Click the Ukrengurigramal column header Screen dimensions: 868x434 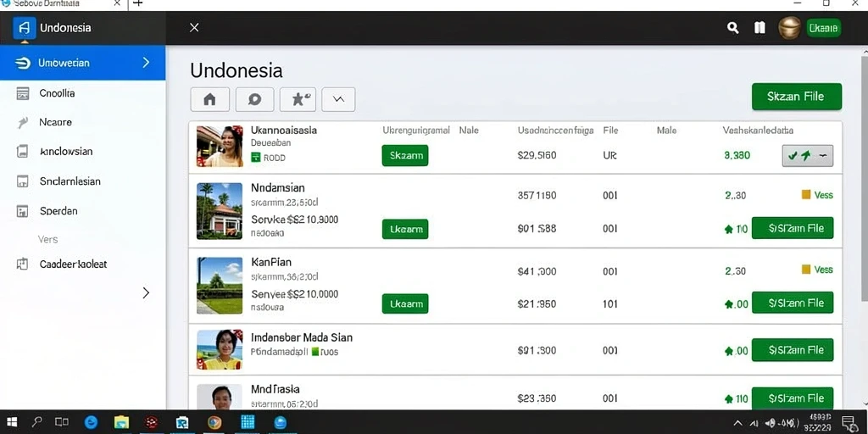click(416, 131)
